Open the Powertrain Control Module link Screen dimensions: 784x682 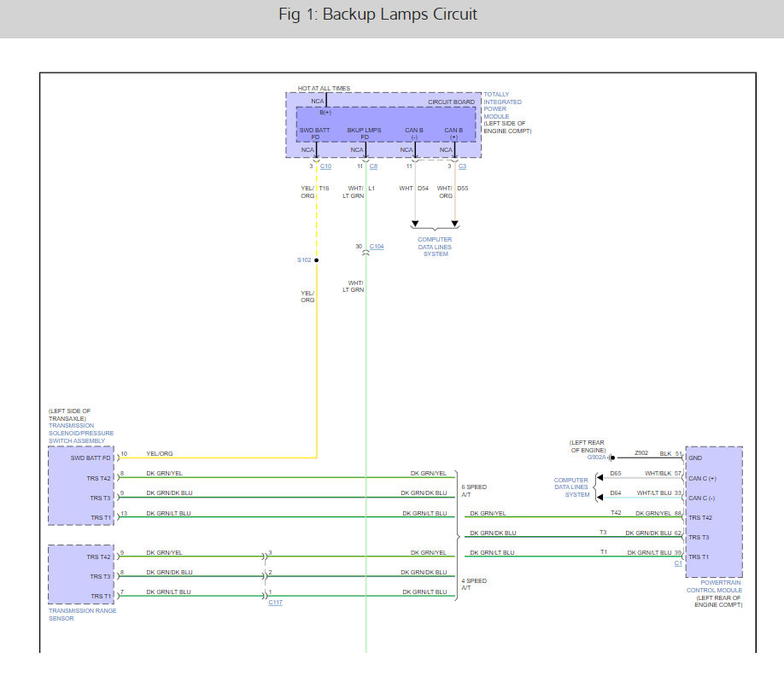click(714, 586)
